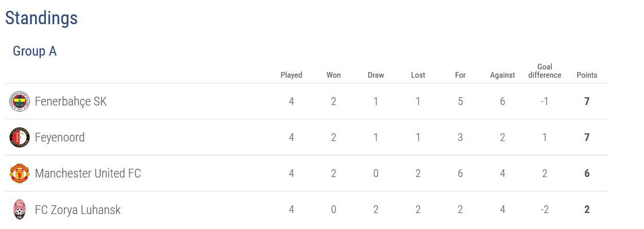Click the Against column header
Screen dimensions: 644x229
pyautogui.click(x=503, y=75)
